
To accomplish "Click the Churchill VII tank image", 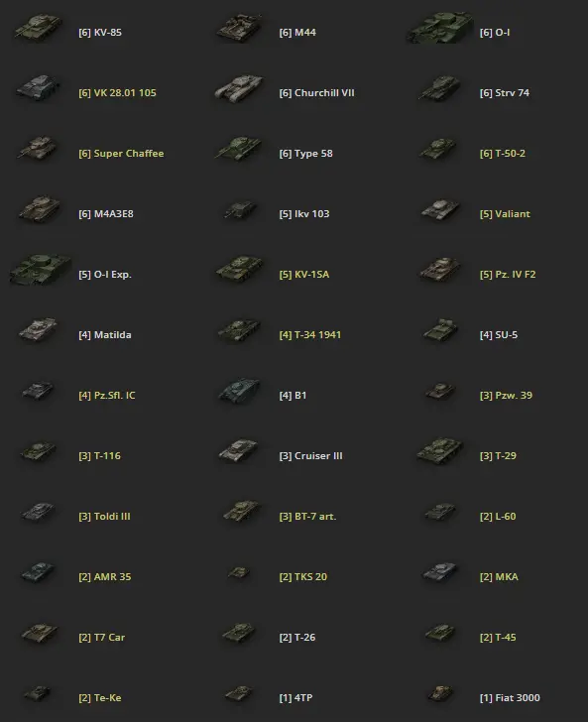I will pos(239,88).
